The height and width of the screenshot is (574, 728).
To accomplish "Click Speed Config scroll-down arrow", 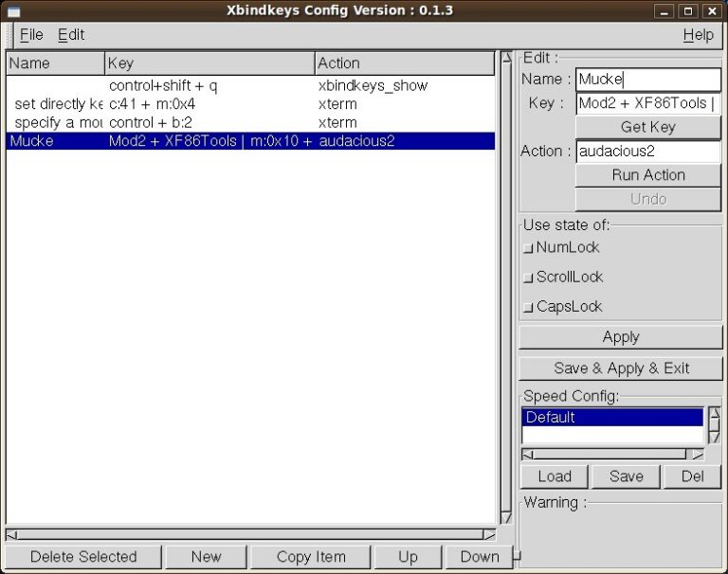I will 715,438.
